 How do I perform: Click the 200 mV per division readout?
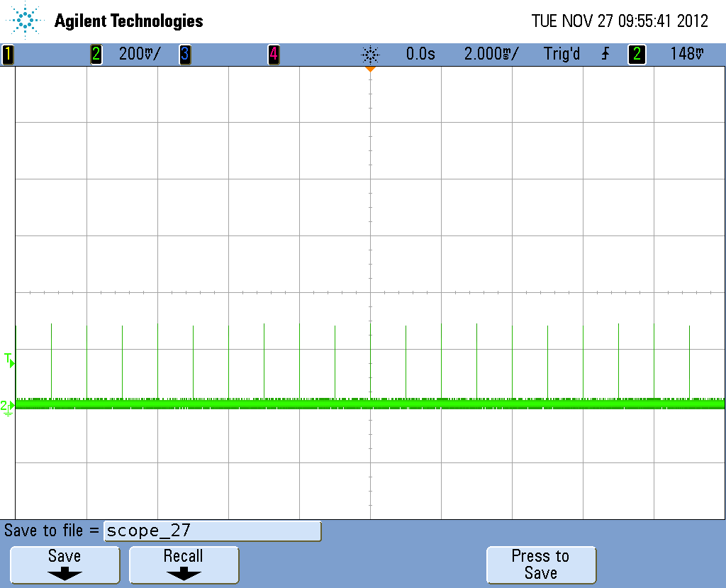pos(140,54)
